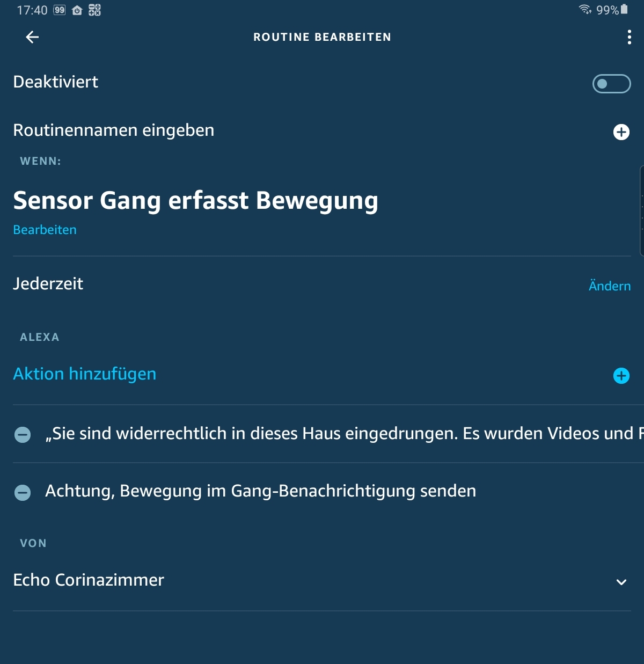The image size is (644, 664).
Task: Open Echo Corinazimmer device selection
Action: (x=89, y=580)
